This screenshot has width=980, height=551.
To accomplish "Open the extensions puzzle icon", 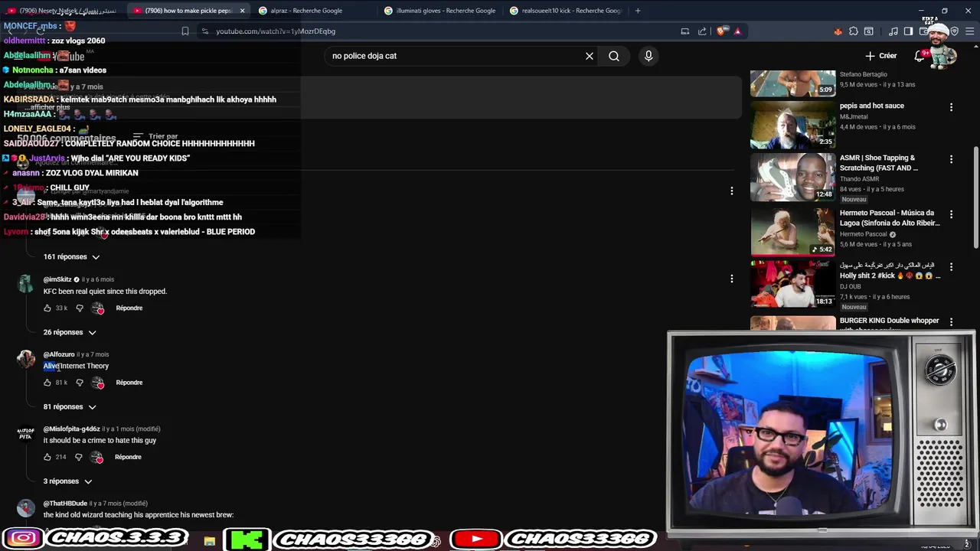I will (854, 31).
